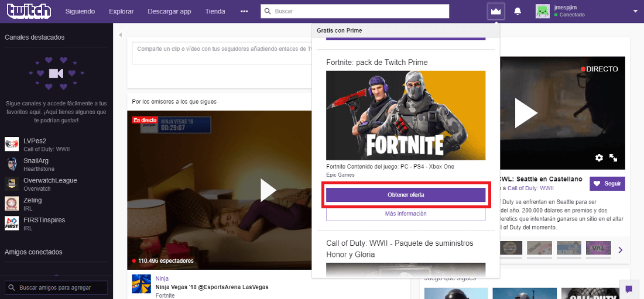
Task: Play the Ninja Vegas '18 stream
Action: [268, 190]
